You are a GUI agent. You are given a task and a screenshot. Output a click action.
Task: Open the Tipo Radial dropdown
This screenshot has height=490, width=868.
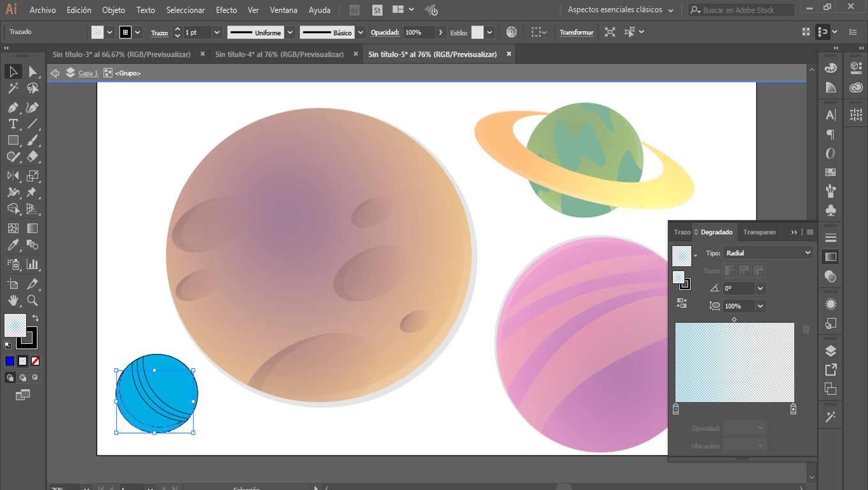(768, 253)
